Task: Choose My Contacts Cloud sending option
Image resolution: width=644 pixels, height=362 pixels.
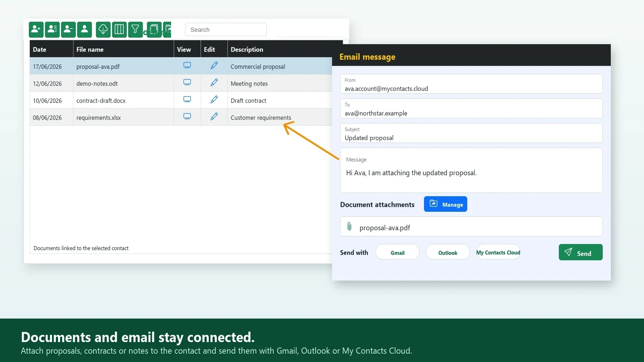Action: (498, 252)
